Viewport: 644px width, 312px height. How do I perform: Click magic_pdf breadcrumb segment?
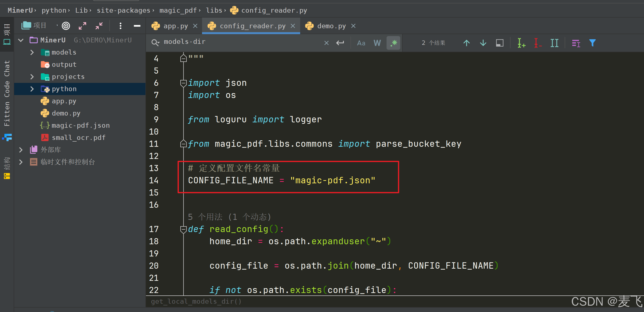click(x=178, y=10)
